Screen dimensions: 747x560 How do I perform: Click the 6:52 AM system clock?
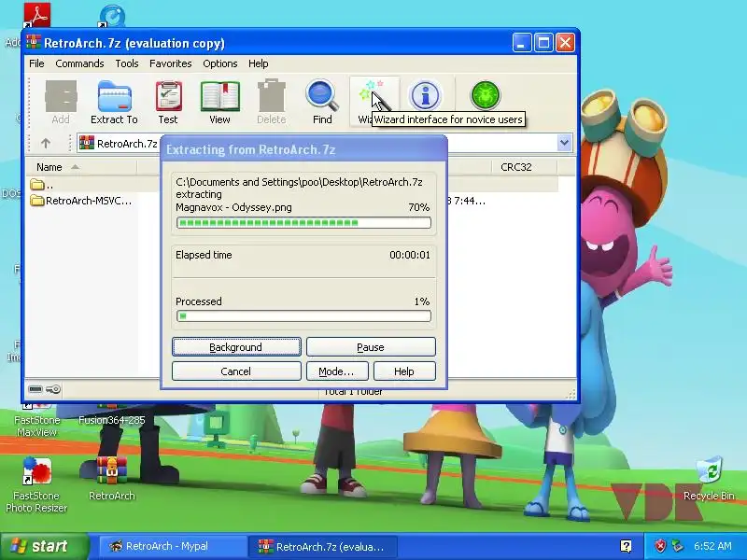coord(712,546)
